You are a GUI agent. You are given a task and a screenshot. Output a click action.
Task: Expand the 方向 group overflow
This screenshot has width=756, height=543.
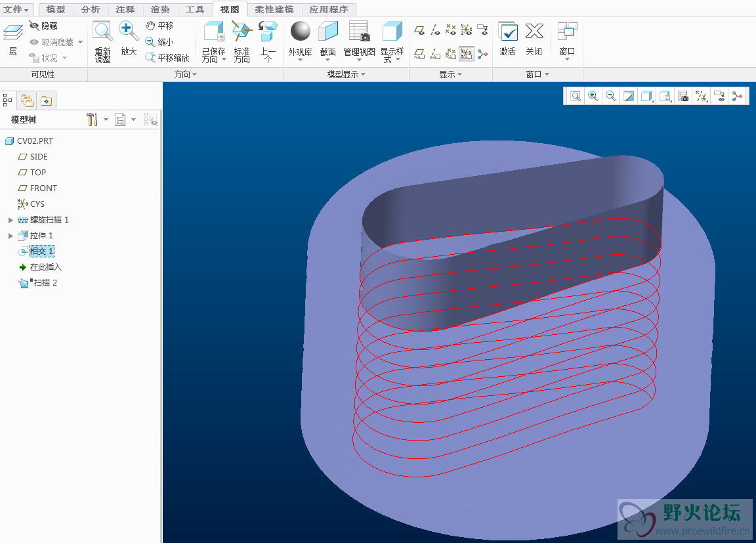(186, 74)
